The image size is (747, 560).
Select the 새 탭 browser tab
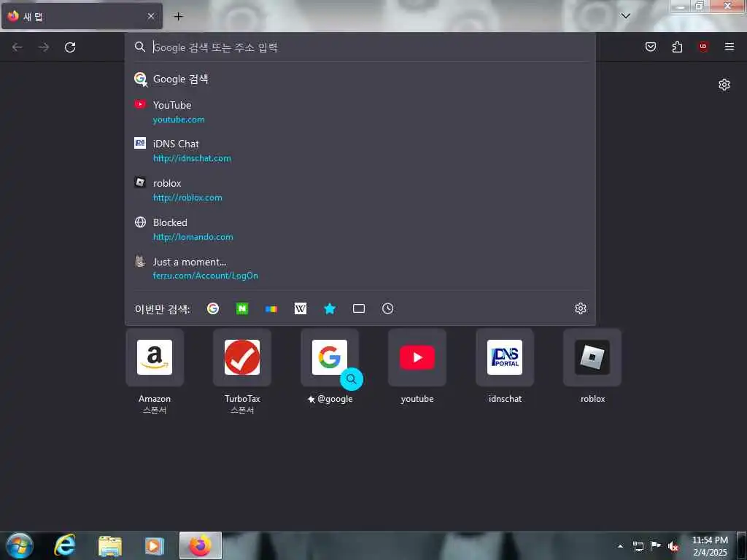pos(82,16)
